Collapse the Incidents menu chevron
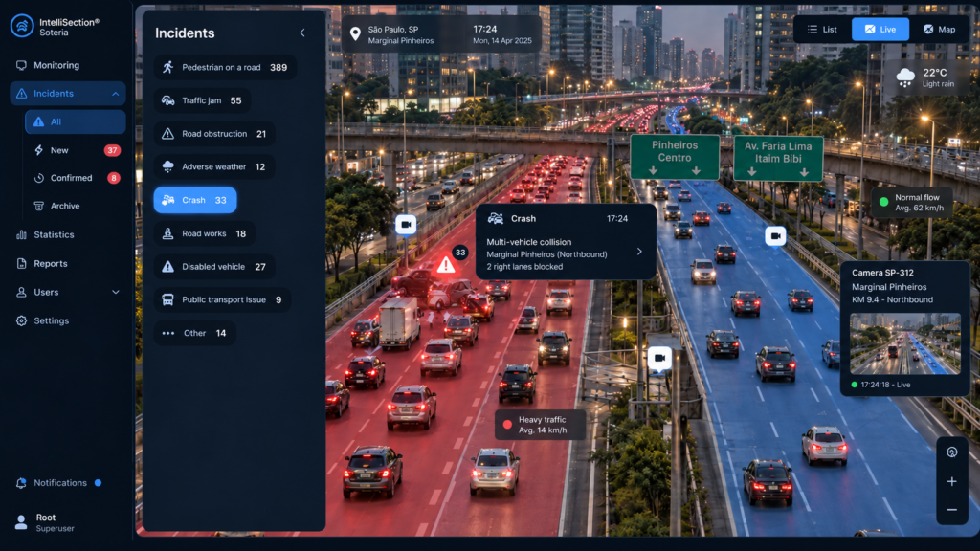The image size is (980, 551). pos(116,94)
